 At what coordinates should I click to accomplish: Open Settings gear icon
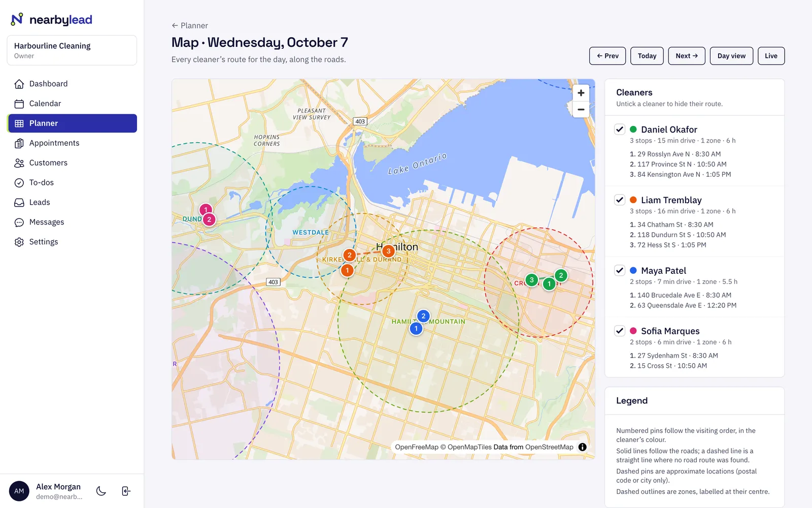pyautogui.click(x=19, y=242)
